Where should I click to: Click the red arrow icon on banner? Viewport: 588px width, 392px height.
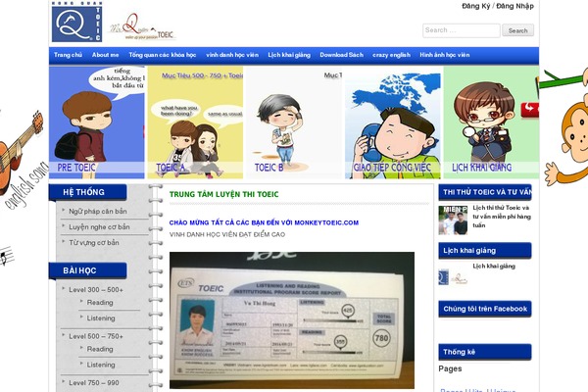(530, 110)
